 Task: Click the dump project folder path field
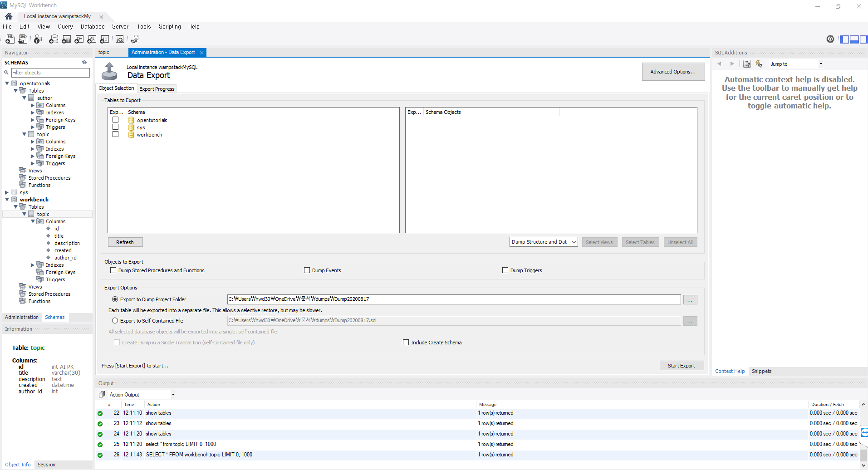click(x=454, y=299)
